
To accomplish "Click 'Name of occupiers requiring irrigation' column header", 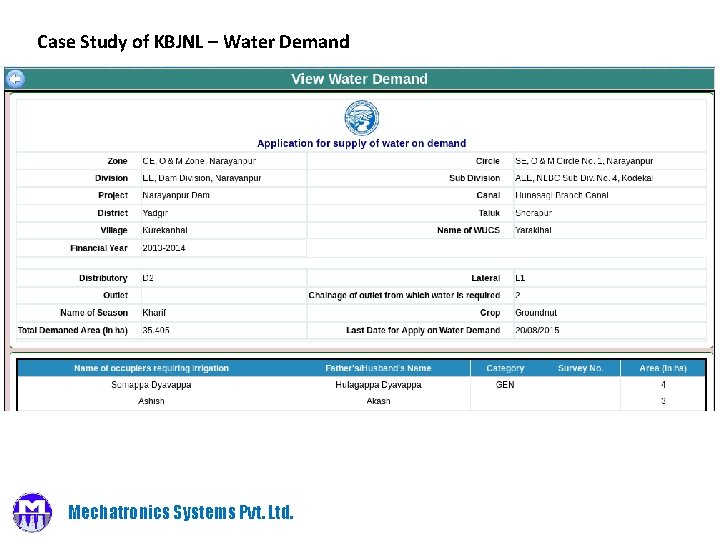I will click(x=151, y=368).
